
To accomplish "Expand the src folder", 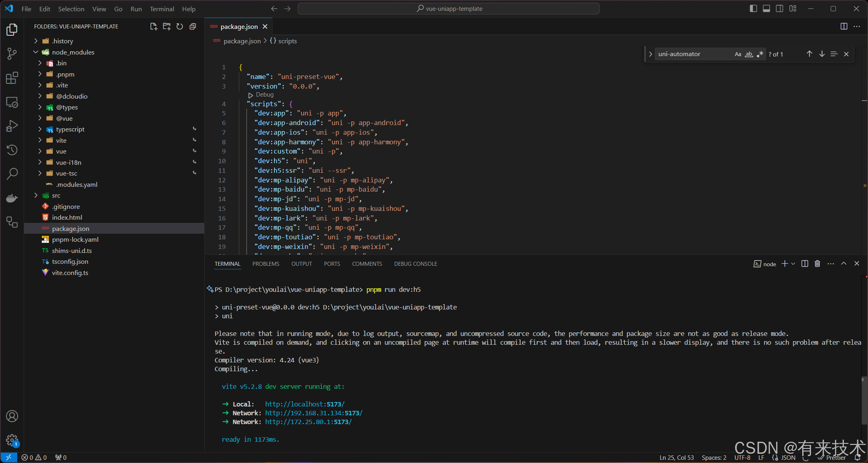I will coord(36,195).
